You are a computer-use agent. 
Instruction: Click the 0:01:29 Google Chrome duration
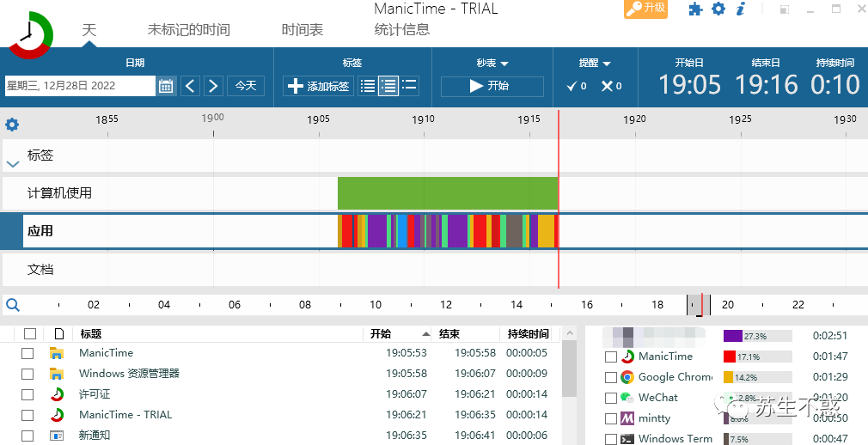coord(830,377)
